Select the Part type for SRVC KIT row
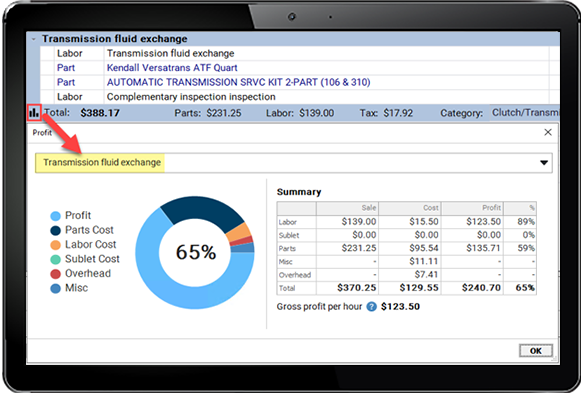Screen dimensions: 581x393 point(66,82)
